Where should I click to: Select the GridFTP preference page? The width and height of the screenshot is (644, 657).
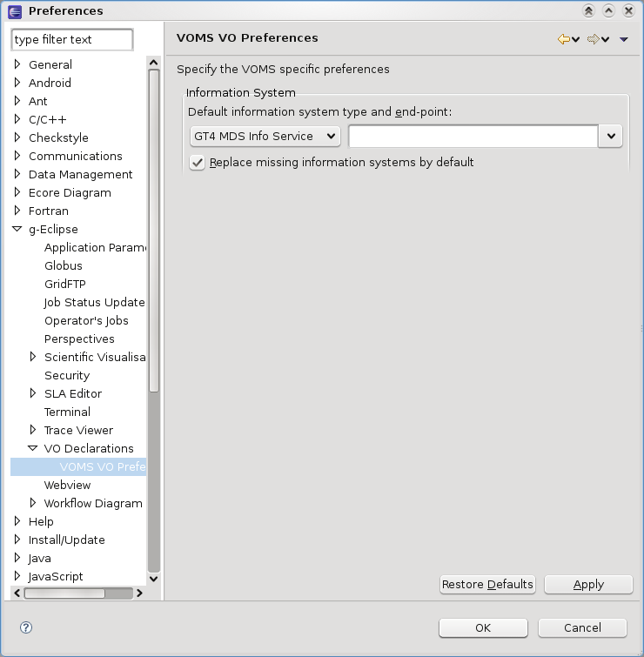point(65,284)
